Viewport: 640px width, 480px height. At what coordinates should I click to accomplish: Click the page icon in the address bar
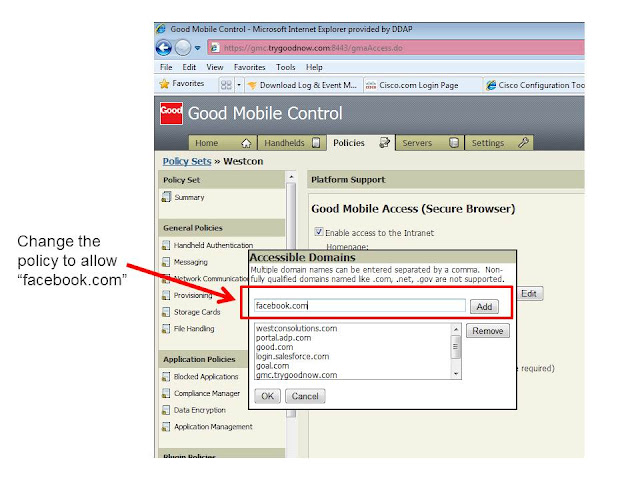click(x=214, y=48)
